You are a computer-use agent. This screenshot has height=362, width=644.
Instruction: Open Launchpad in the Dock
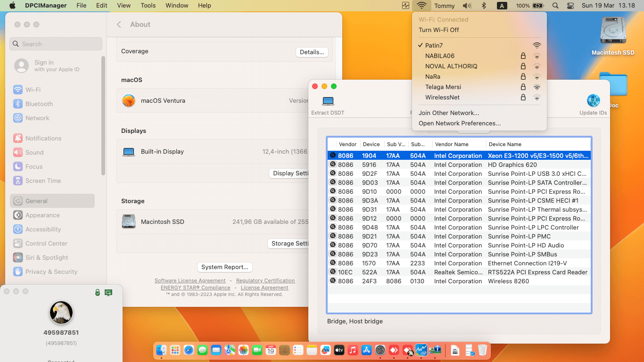click(175, 350)
